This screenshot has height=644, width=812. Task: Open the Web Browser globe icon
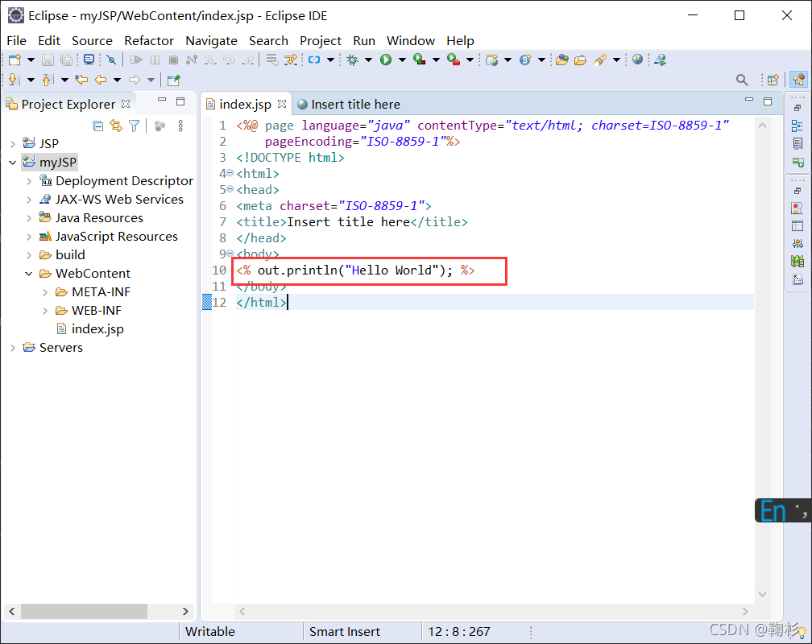[x=637, y=60]
